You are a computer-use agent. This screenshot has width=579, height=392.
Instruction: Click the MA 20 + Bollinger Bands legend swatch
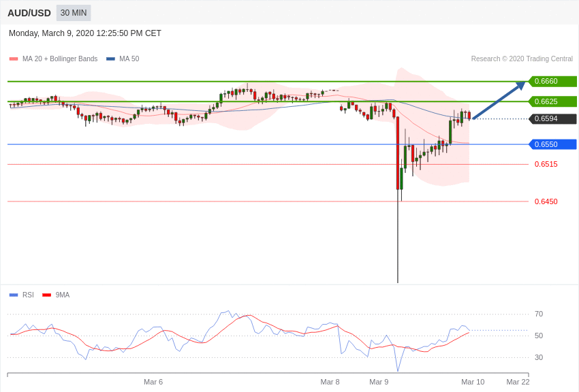click(x=14, y=59)
